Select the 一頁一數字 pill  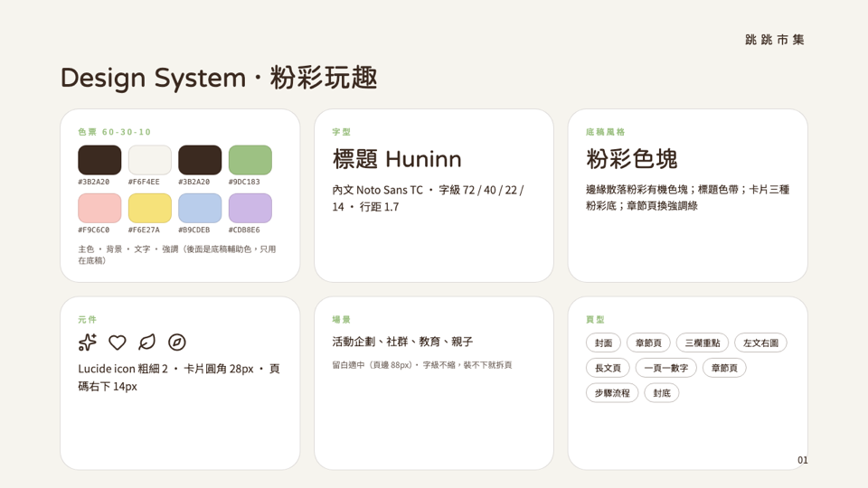coord(666,368)
